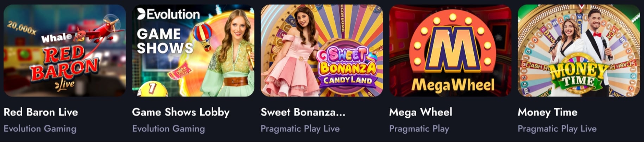Screen dimensions: 644x142
Task: Select the truncated Sweet Bonanza title
Action: pyautogui.click(x=303, y=112)
